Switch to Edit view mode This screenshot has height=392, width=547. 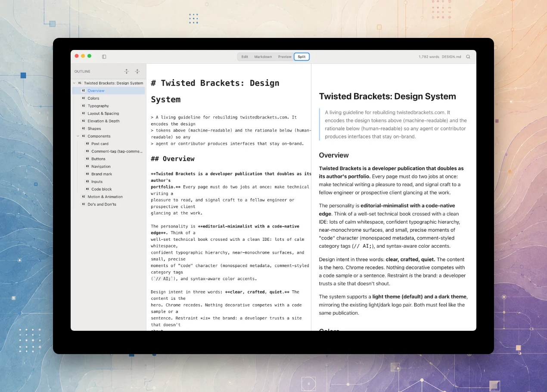tap(245, 57)
